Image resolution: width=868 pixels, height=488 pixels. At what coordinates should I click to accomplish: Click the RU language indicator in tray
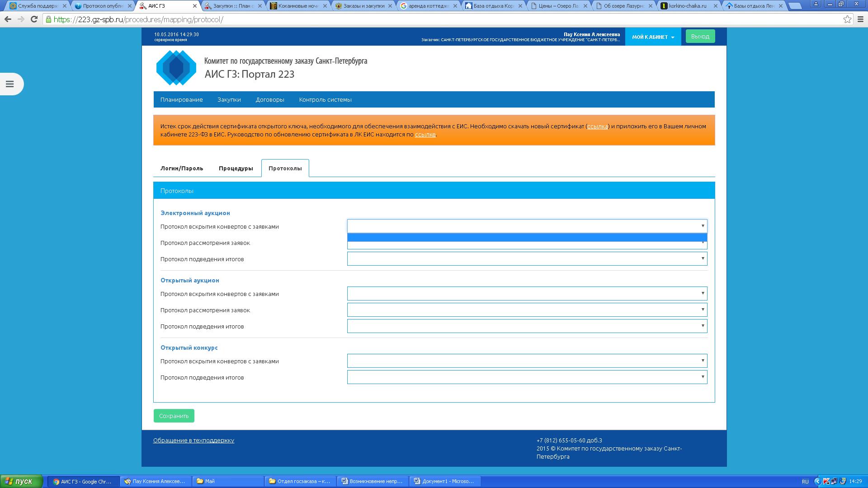tap(805, 482)
